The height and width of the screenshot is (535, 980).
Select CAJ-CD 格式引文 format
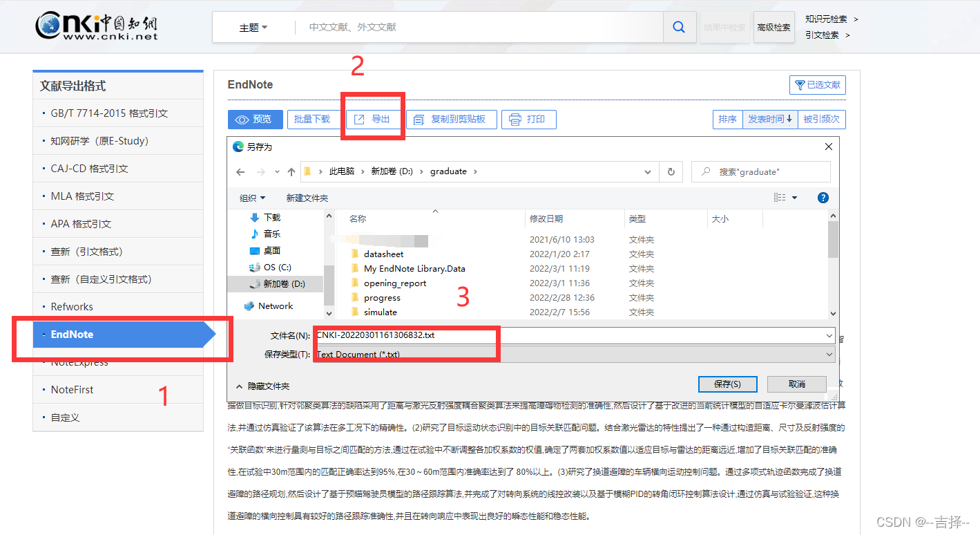click(x=118, y=169)
